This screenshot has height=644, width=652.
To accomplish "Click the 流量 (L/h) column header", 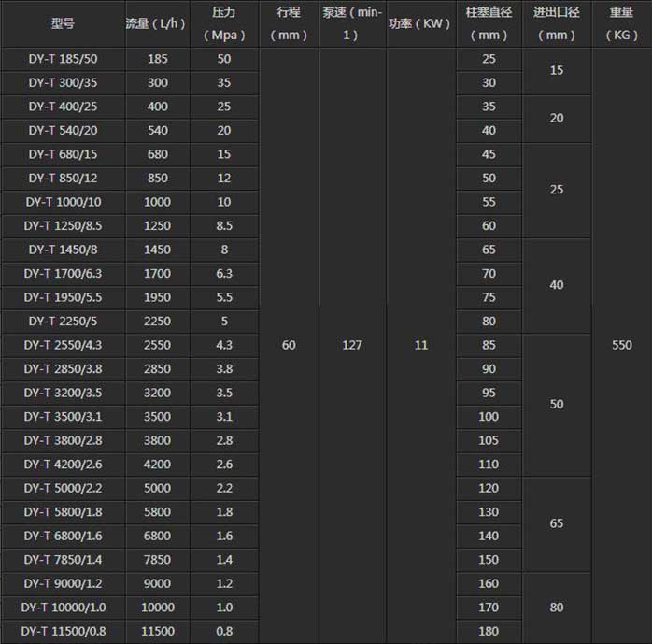I will 157,24.
